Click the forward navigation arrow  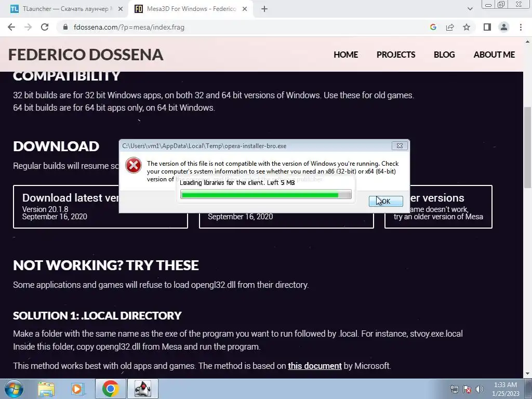tap(28, 27)
